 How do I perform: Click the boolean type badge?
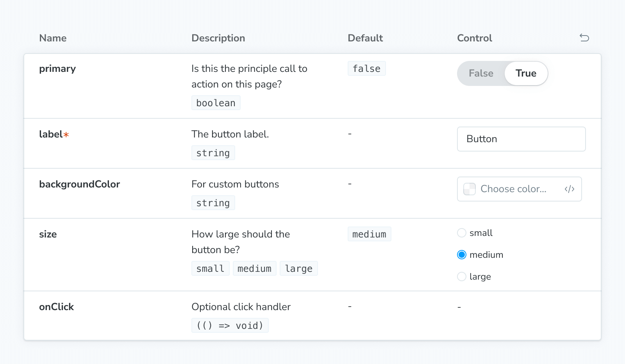point(216,103)
